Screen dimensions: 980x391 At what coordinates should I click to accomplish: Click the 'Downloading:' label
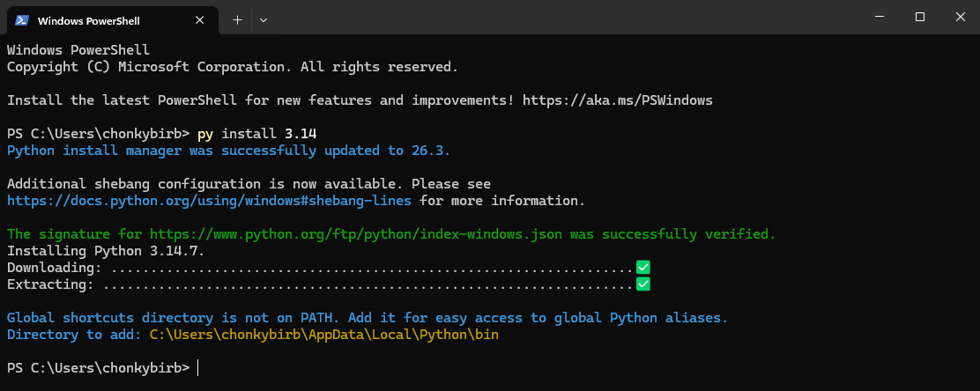55,268
